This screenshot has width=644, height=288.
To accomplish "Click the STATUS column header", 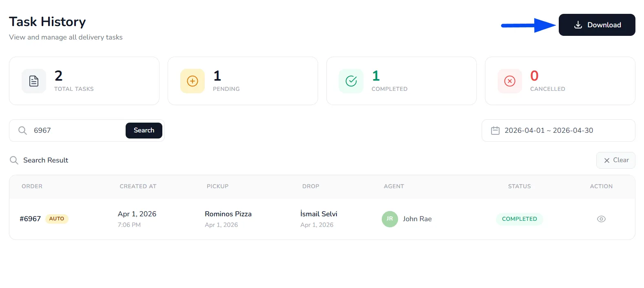I will tap(519, 186).
